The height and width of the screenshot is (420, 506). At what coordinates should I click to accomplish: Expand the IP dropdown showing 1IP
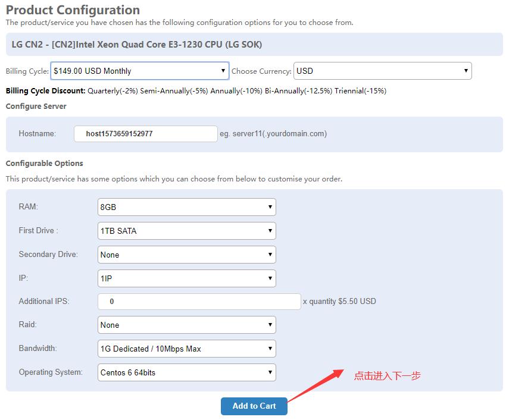tap(186, 278)
